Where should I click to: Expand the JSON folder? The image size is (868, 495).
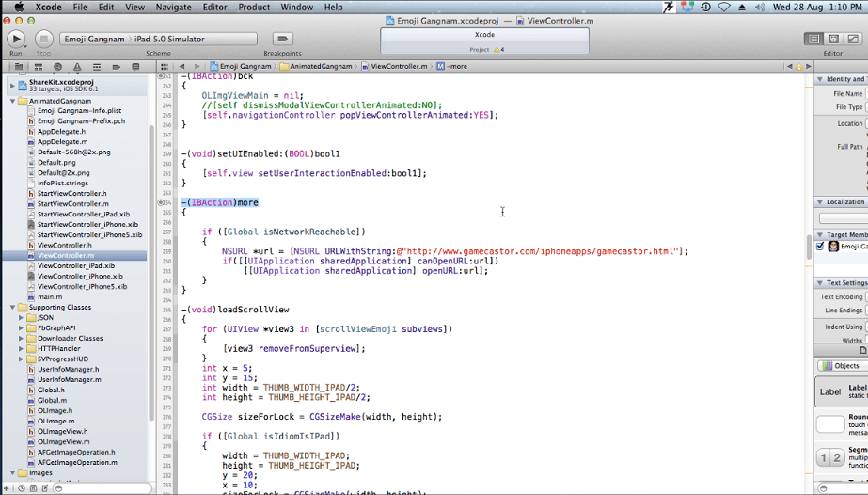(x=21, y=318)
